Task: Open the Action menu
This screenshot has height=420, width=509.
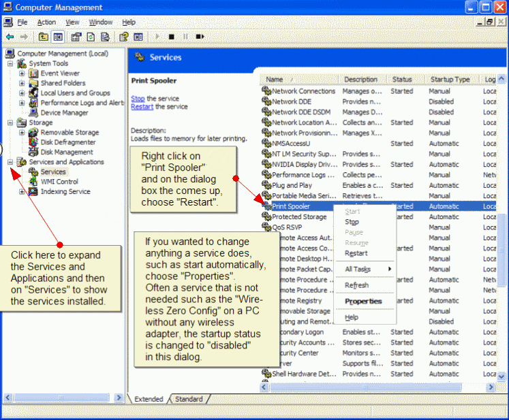Action: coord(46,22)
